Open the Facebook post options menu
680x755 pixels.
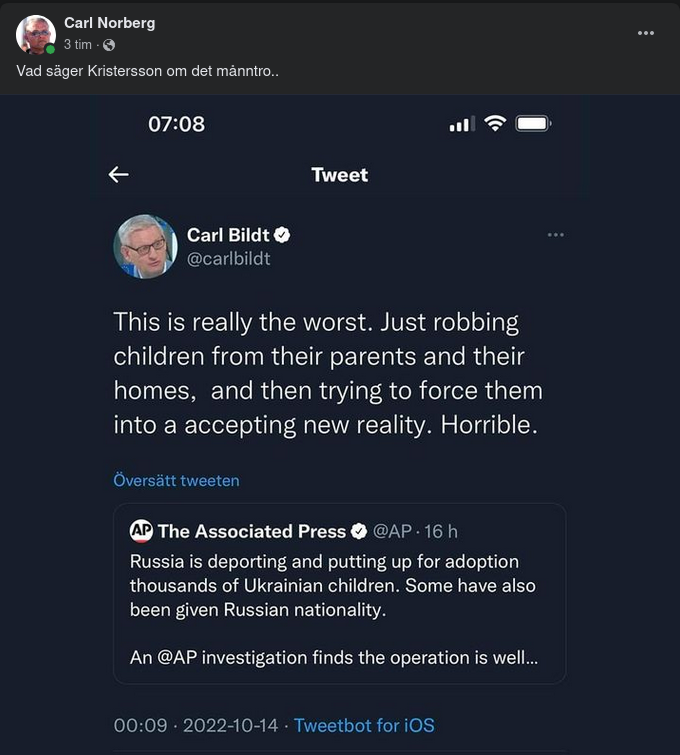coord(646,33)
